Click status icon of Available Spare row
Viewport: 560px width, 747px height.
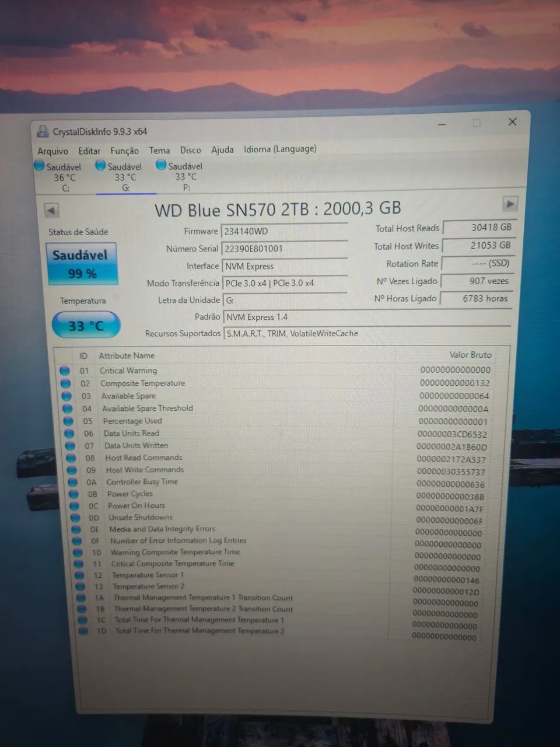coord(66,396)
